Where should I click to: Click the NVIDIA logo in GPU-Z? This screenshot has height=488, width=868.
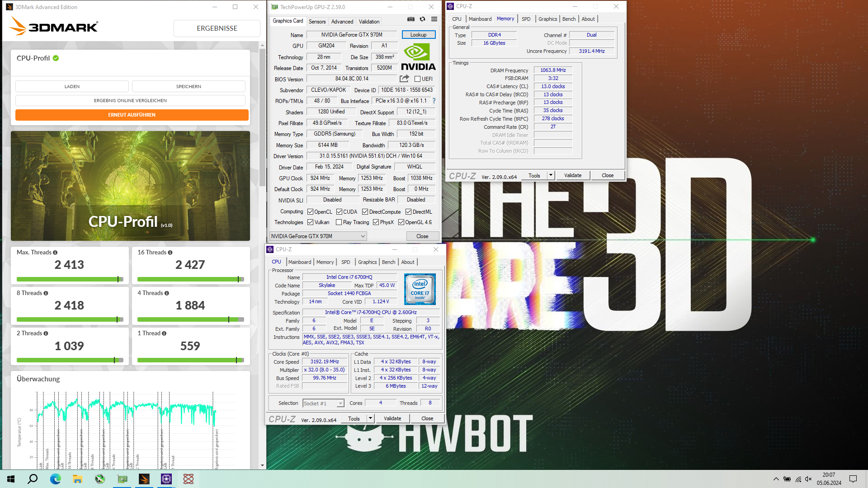click(418, 57)
